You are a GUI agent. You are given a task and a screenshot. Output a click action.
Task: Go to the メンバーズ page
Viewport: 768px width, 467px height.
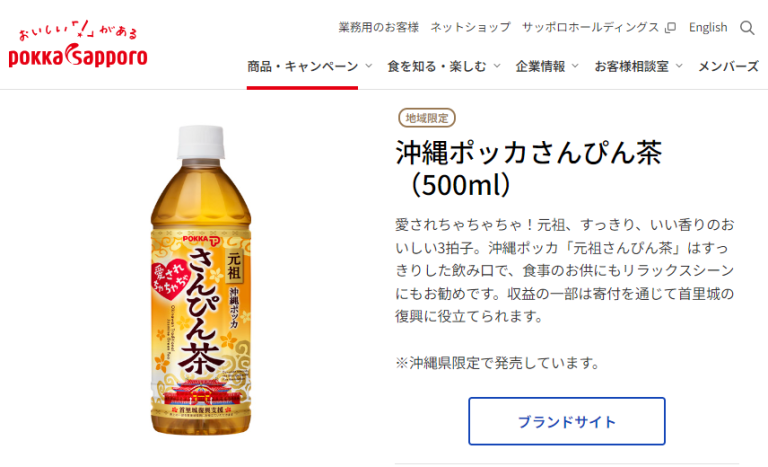pyautogui.click(x=728, y=66)
